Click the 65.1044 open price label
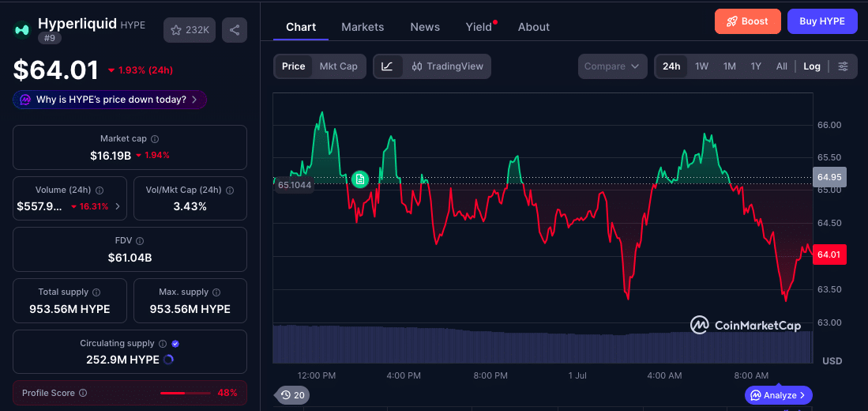Image resolution: width=868 pixels, height=411 pixels. 294,185
